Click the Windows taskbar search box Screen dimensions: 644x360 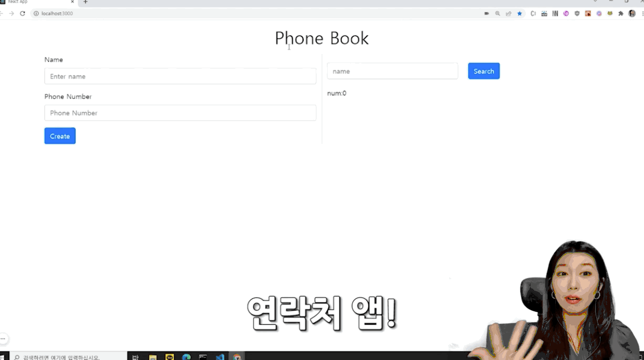pos(68,357)
